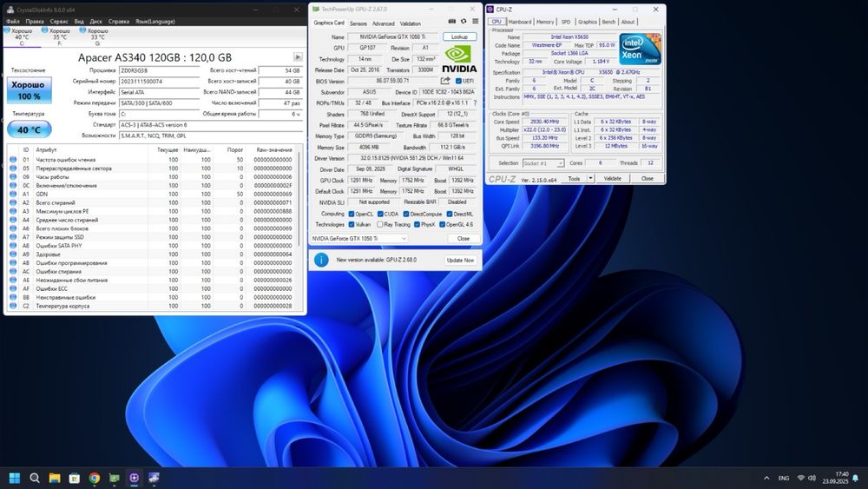Image resolution: width=868 pixels, height=489 pixels.
Task: Expand CPU-Z Tools dropdown arrow
Action: [590, 178]
